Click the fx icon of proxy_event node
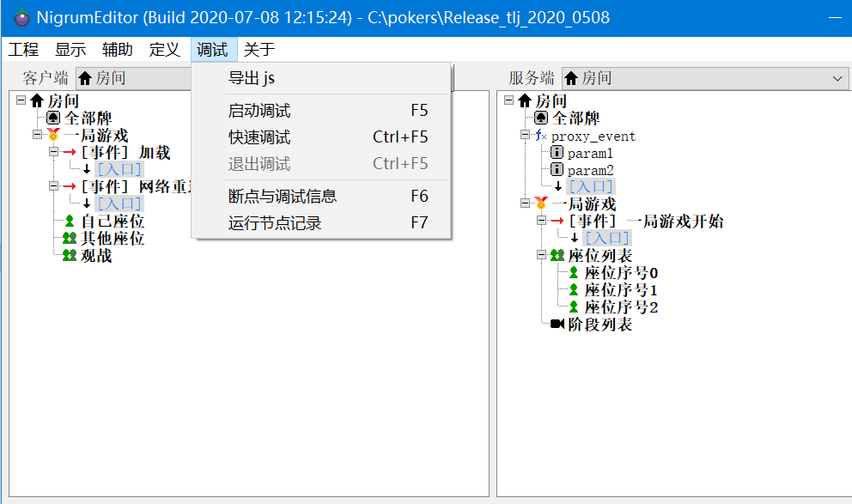 (540, 136)
